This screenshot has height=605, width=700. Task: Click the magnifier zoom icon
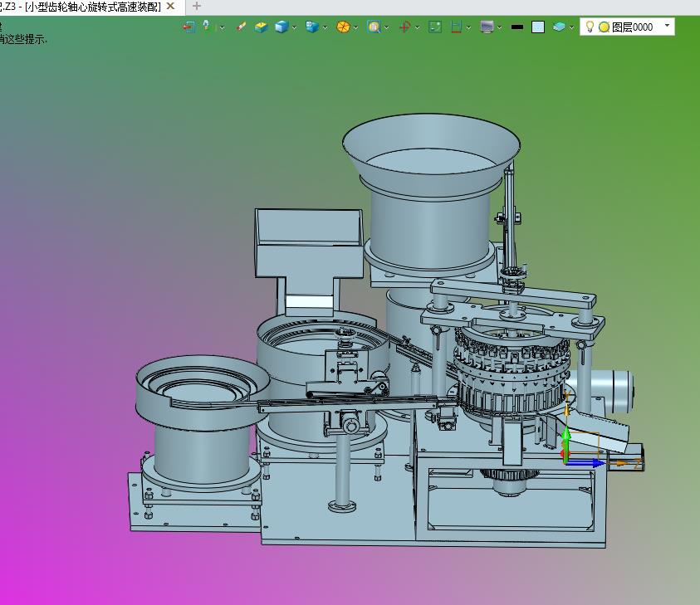[374, 27]
